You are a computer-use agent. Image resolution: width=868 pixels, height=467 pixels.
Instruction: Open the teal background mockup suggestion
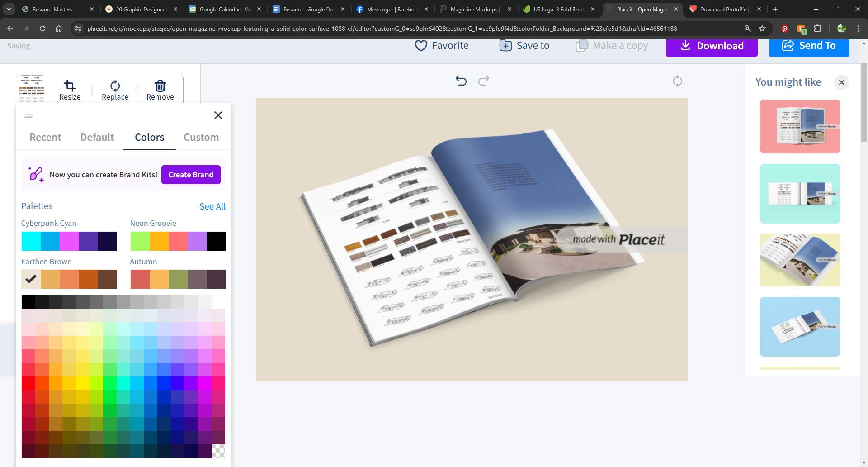coord(800,194)
